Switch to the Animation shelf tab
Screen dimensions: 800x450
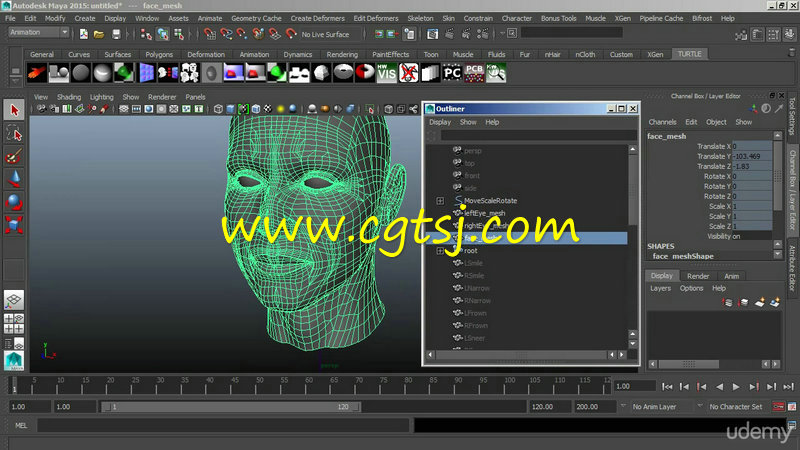tap(254, 55)
